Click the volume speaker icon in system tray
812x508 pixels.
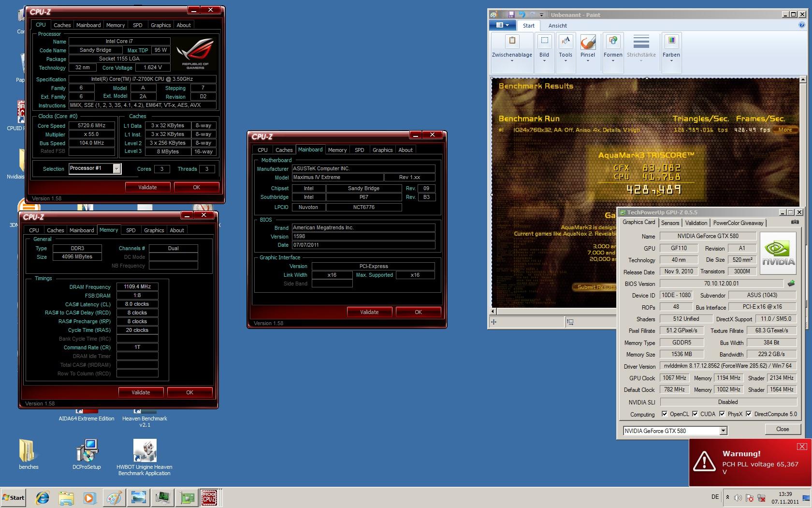738,498
